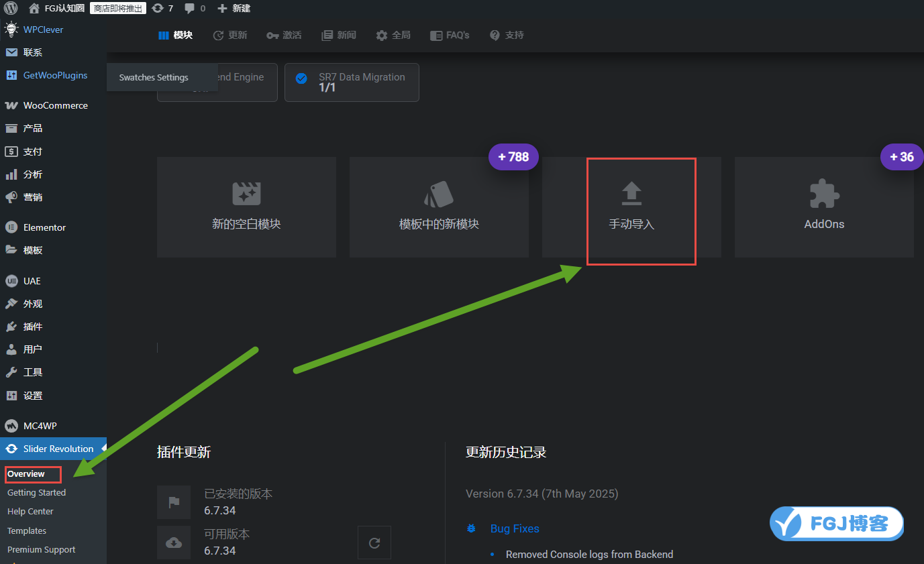The image size is (924, 564).
Task: Select Getting Started submenu item
Action: (36, 492)
